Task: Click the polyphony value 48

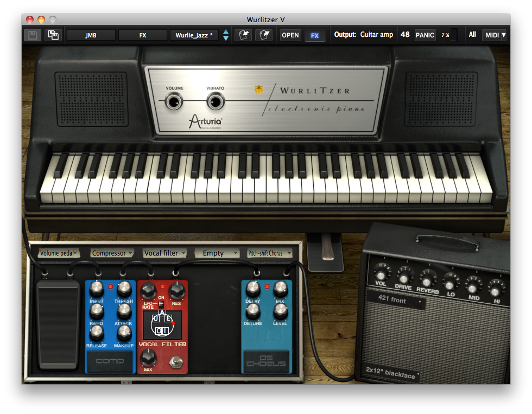Action: coord(405,35)
